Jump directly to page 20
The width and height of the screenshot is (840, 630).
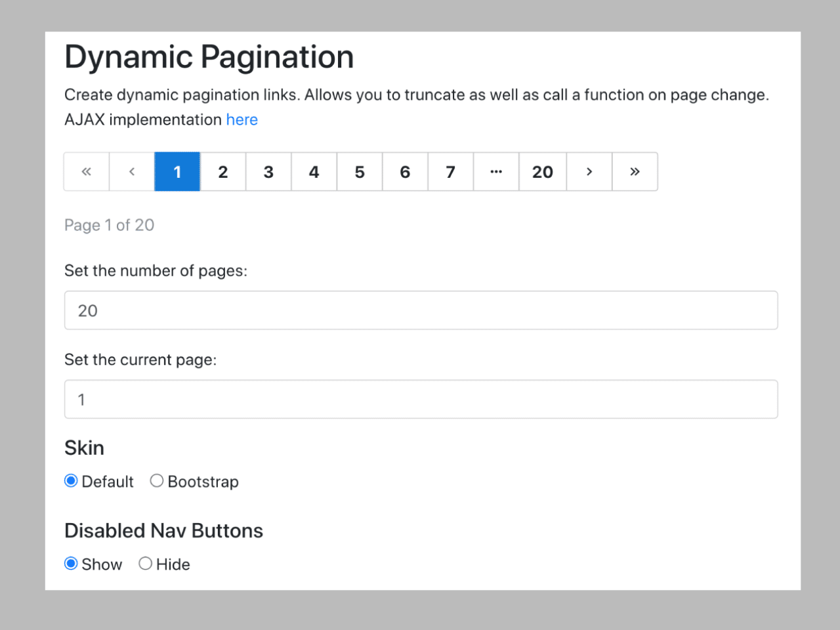click(x=543, y=171)
